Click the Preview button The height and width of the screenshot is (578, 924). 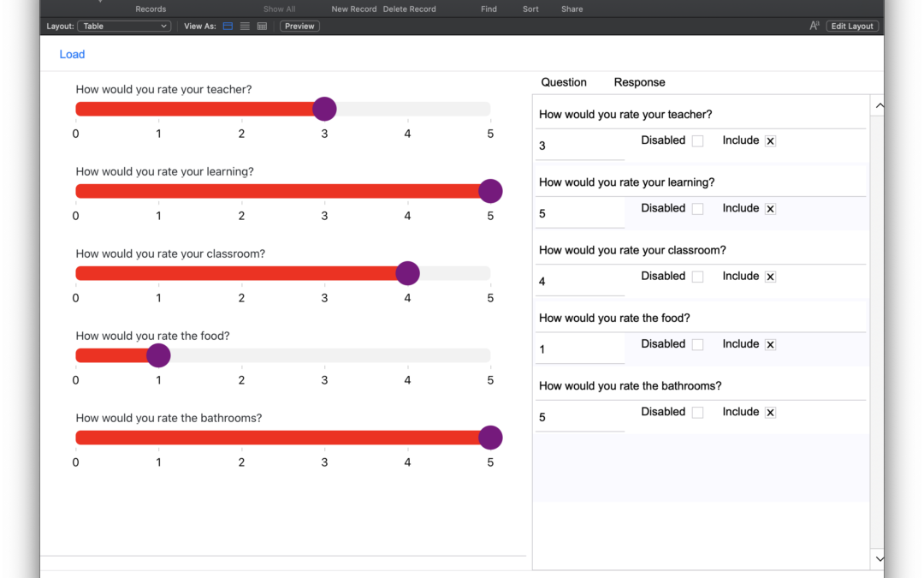click(299, 26)
